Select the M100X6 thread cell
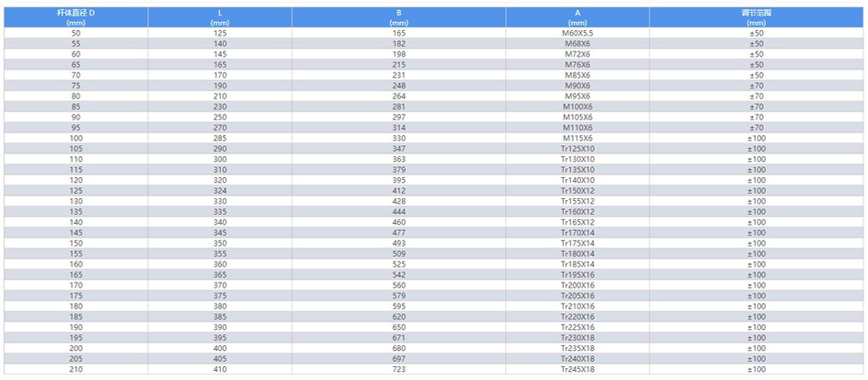 [x=577, y=107]
